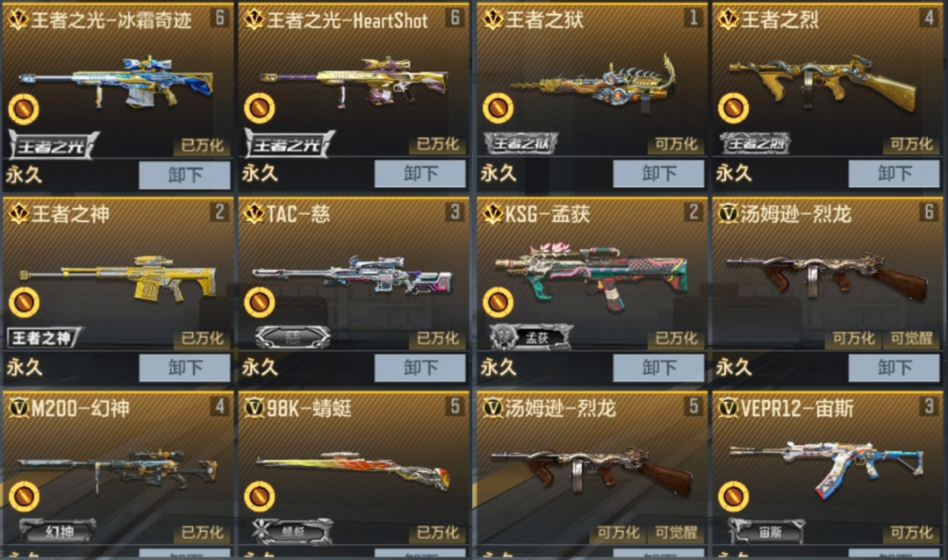Click the V rank emblem beside 98K-蜻蜓
948x560 pixels.
pyautogui.click(x=255, y=408)
